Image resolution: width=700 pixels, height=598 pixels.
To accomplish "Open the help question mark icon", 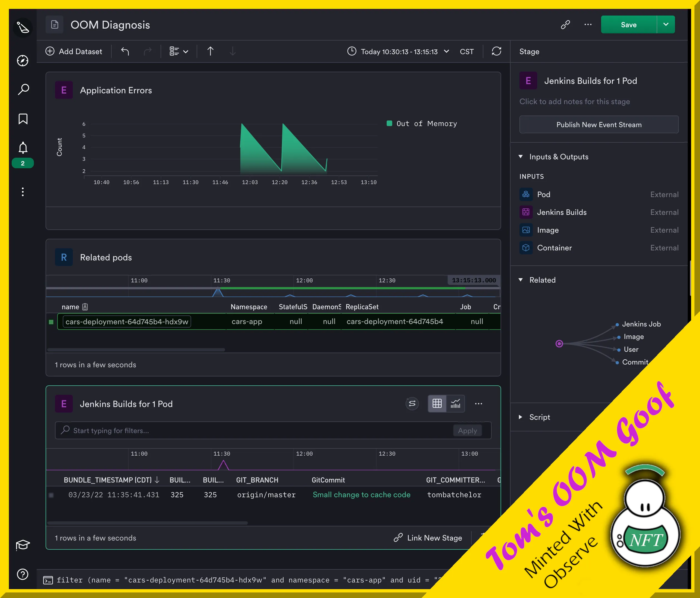I will 22,574.
